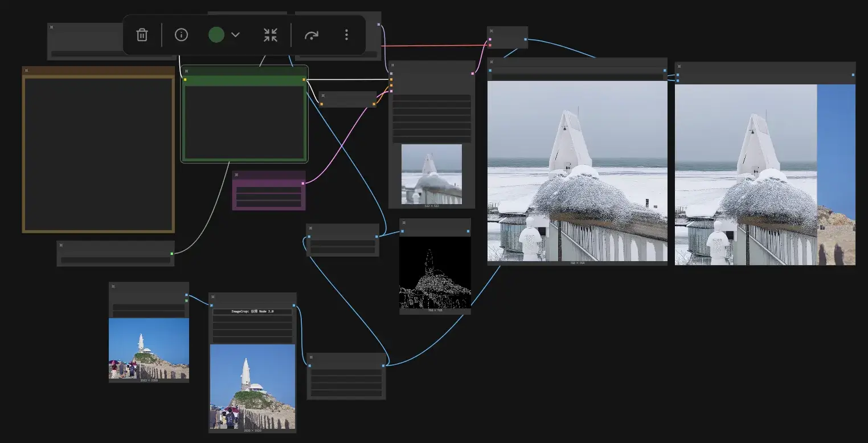Image resolution: width=868 pixels, height=443 pixels.
Task: Open the three-dot more options menu
Action: [346, 35]
